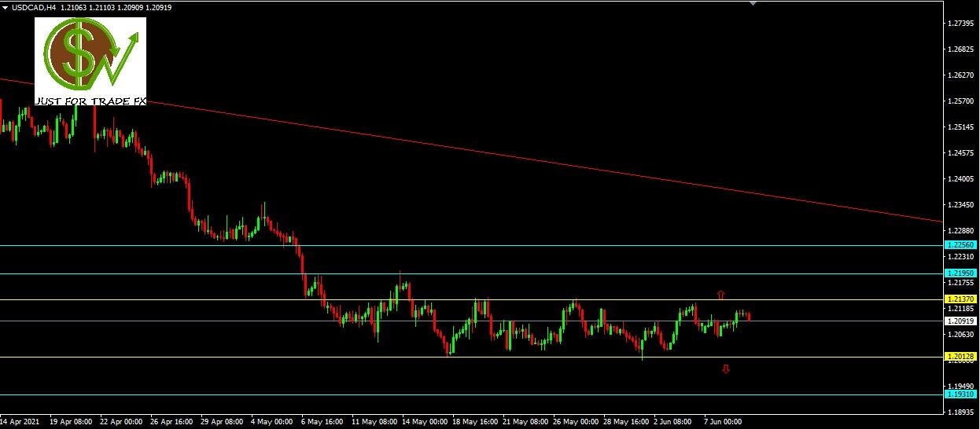This screenshot has width=980, height=429.
Task: Select the cyan horizontal line at 1.22560
Action: point(470,245)
